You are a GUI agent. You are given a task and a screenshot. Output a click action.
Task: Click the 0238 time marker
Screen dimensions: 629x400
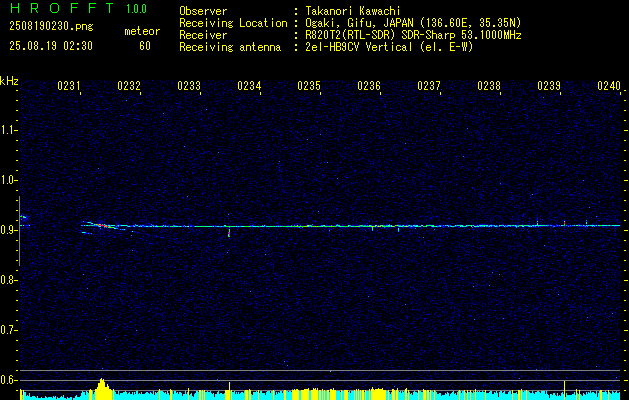[489, 86]
